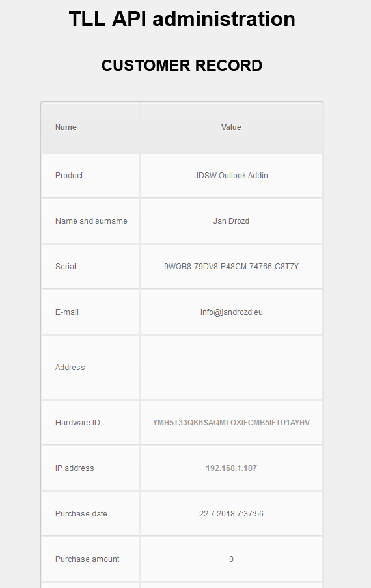Click the IP address row label
Screen dimensions: 371x588
coord(75,468)
